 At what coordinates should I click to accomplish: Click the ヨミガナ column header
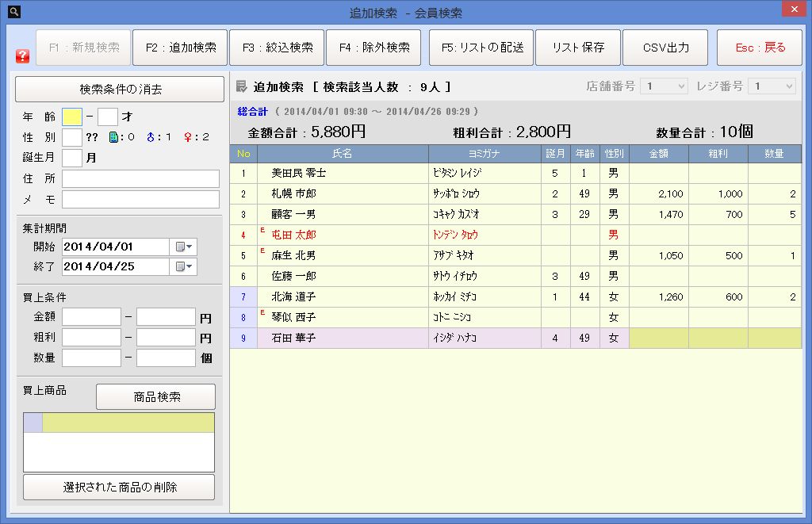[x=484, y=153]
